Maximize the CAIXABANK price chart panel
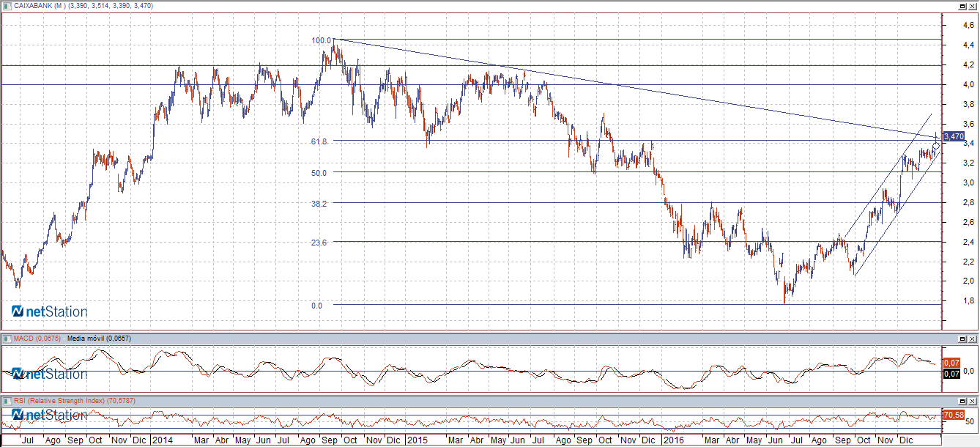 point(963,6)
